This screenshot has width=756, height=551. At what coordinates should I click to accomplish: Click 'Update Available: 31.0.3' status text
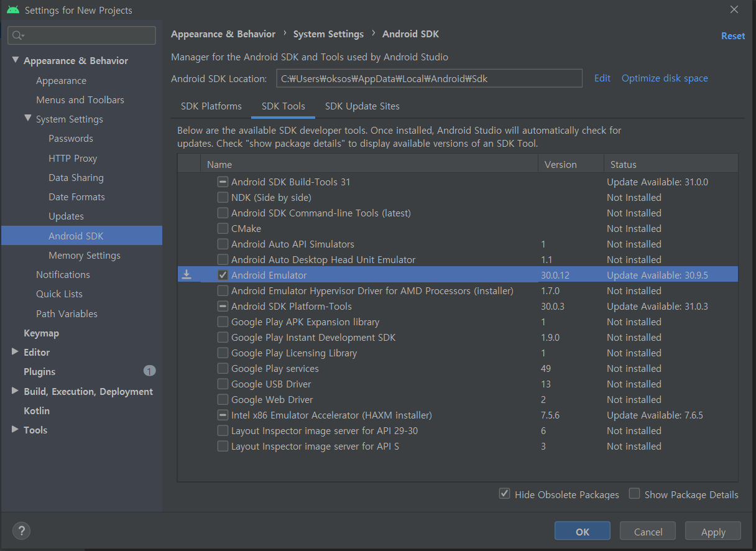(x=657, y=307)
